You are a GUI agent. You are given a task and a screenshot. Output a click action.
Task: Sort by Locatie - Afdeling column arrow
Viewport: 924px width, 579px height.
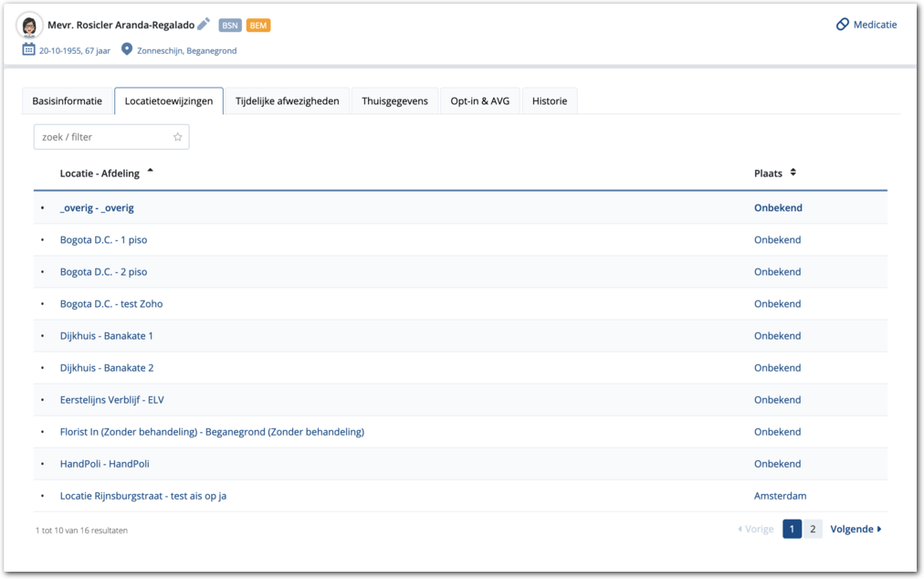pos(150,172)
